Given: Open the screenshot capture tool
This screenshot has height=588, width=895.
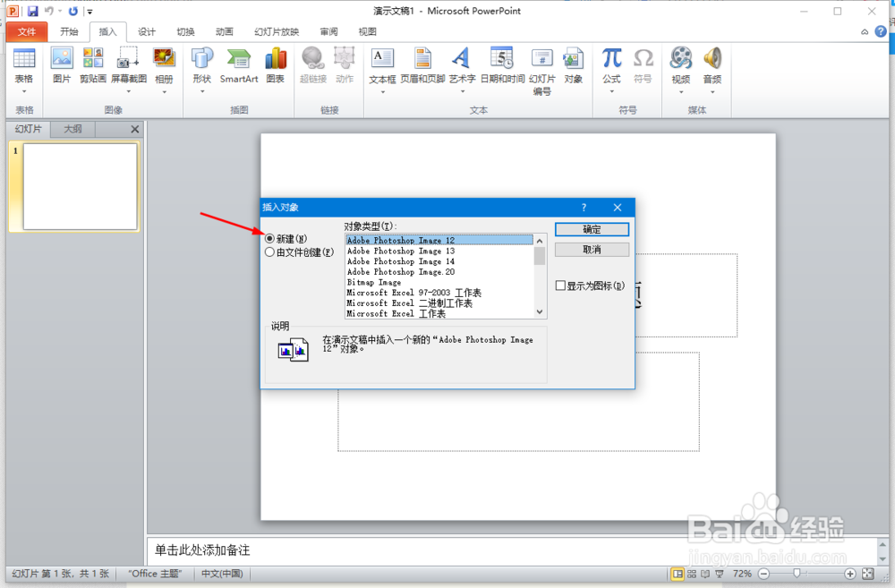Looking at the screenshot, I should tap(128, 65).
